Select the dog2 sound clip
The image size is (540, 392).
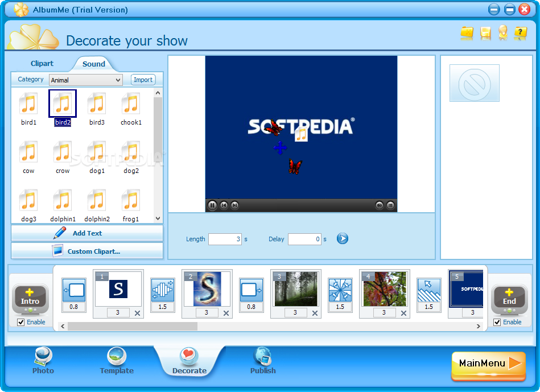131,157
